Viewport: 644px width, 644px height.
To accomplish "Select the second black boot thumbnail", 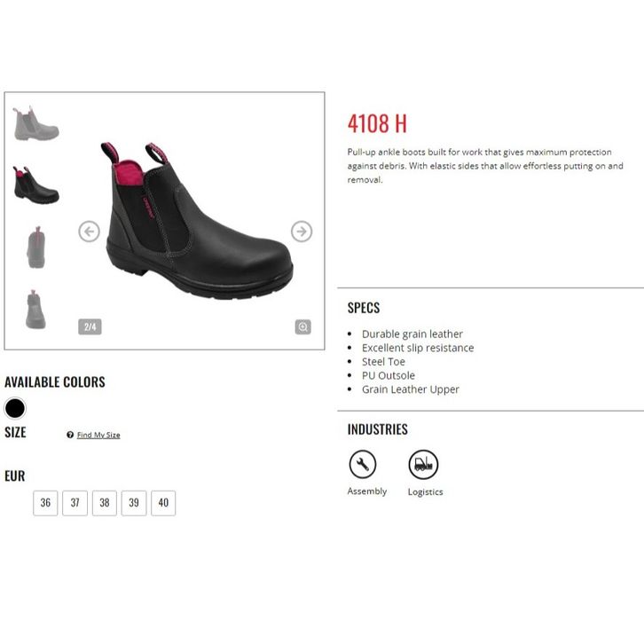I will point(35,185).
